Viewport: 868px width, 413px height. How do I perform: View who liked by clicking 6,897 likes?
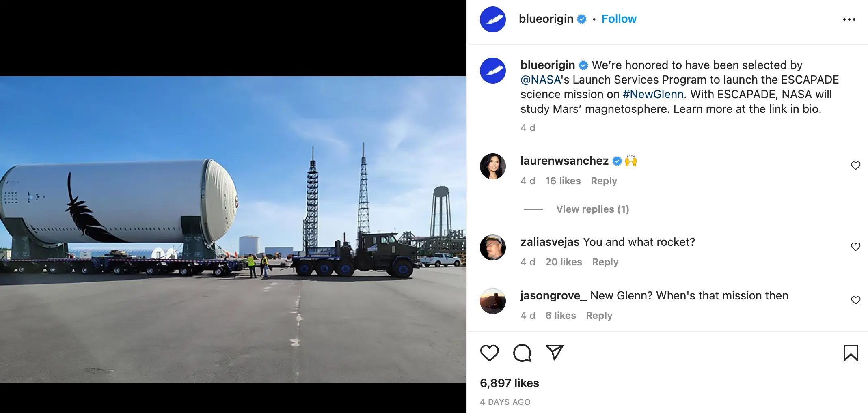509,383
